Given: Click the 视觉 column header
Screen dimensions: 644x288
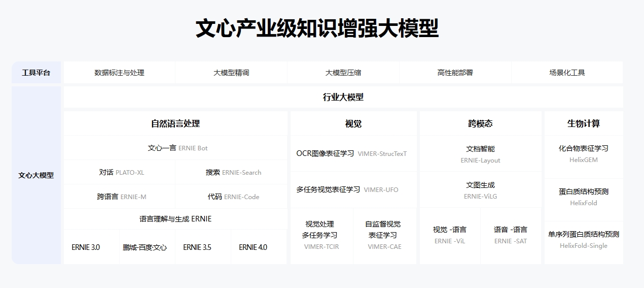Looking at the screenshot, I should point(353,123).
